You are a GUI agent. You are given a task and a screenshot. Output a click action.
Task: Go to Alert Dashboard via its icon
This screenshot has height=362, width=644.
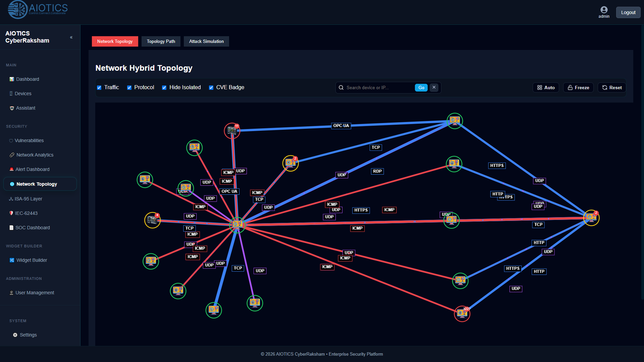(12, 169)
